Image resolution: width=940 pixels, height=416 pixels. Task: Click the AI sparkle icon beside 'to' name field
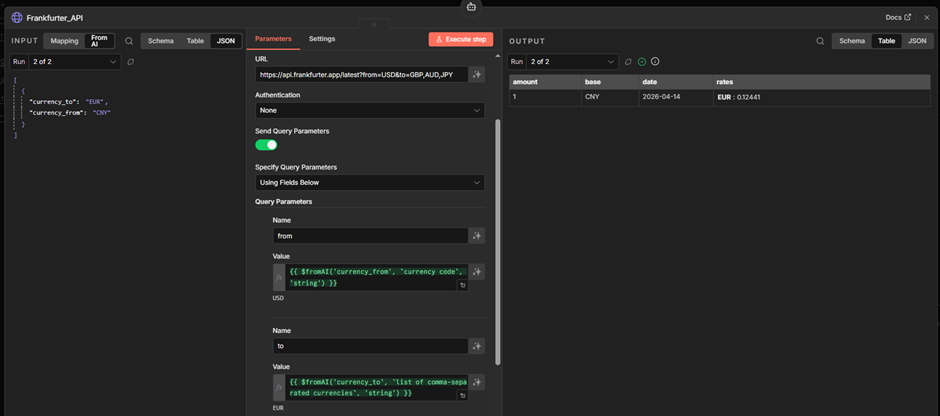477,346
